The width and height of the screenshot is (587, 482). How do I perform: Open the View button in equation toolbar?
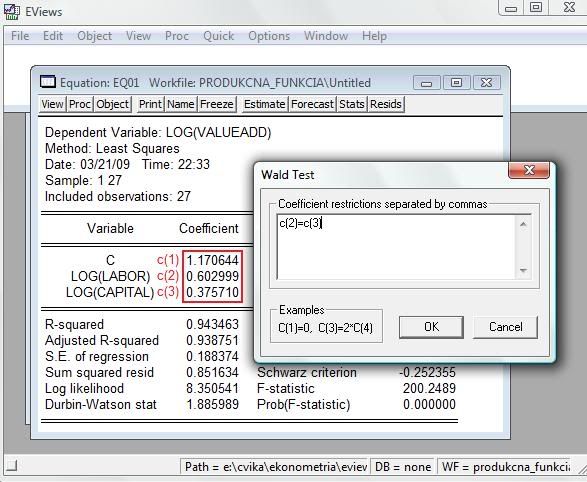52,104
